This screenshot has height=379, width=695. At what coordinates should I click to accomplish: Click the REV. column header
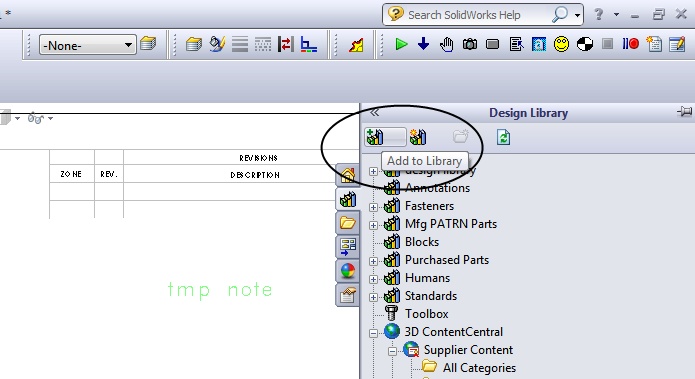click(x=109, y=174)
